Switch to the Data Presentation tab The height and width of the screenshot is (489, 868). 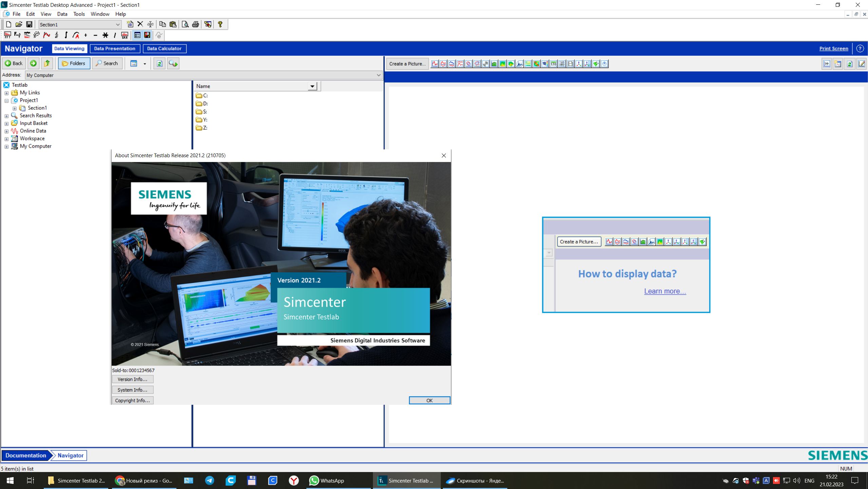(x=115, y=49)
